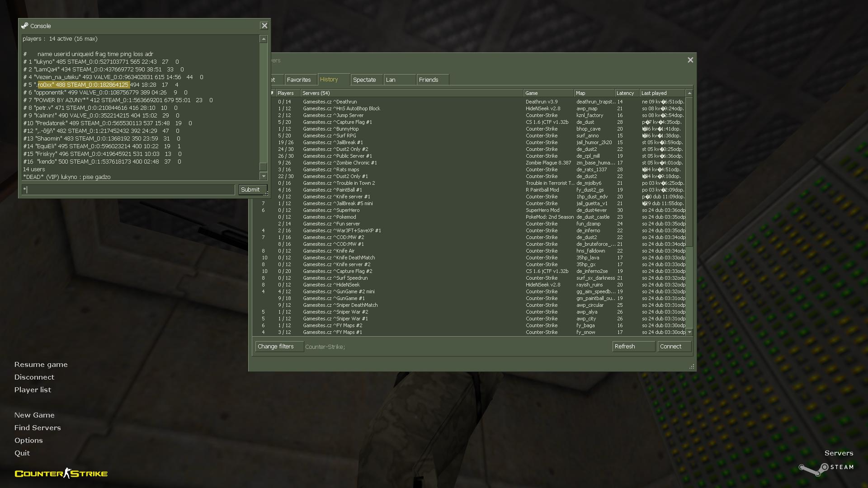Image resolution: width=868 pixels, height=488 pixels.
Task: Select the Friends tab
Action: point(429,80)
